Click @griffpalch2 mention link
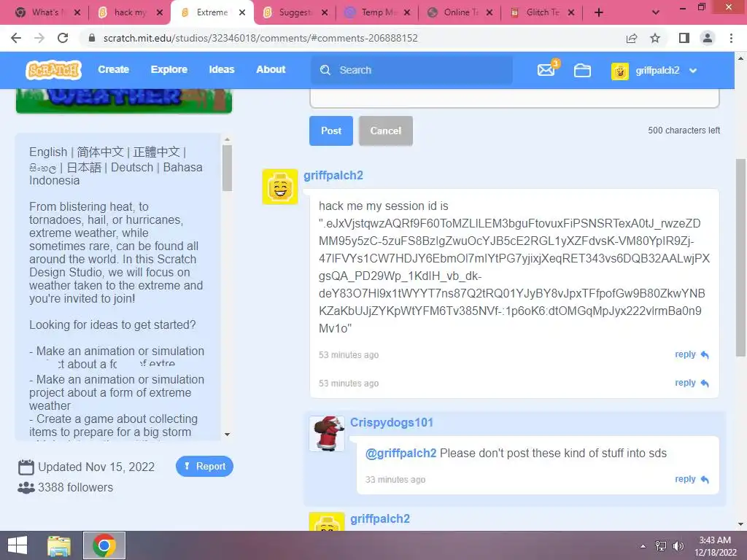This screenshot has height=560, width=747. pyautogui.click(x=400, y=454)
